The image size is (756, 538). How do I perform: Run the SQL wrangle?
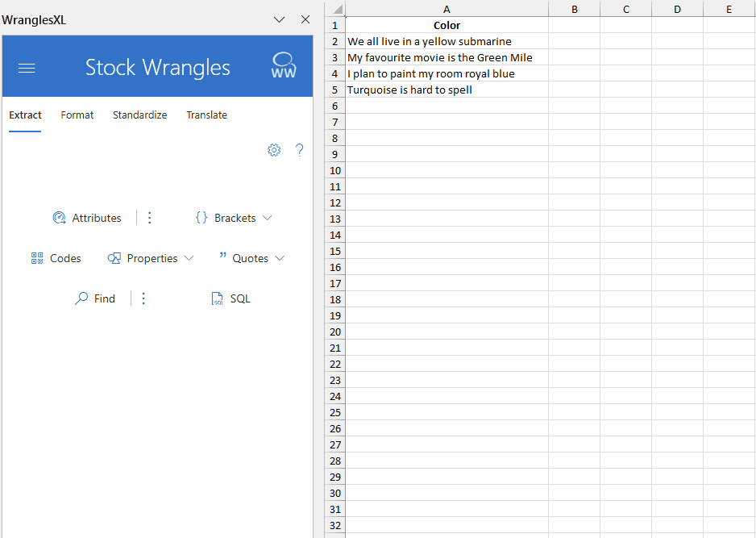point(231,298)
